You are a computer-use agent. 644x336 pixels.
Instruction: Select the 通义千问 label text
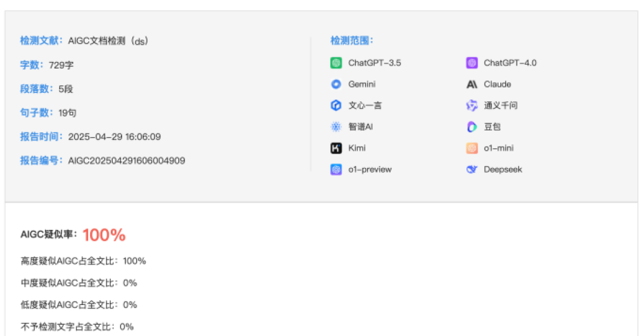coord(501,105)
